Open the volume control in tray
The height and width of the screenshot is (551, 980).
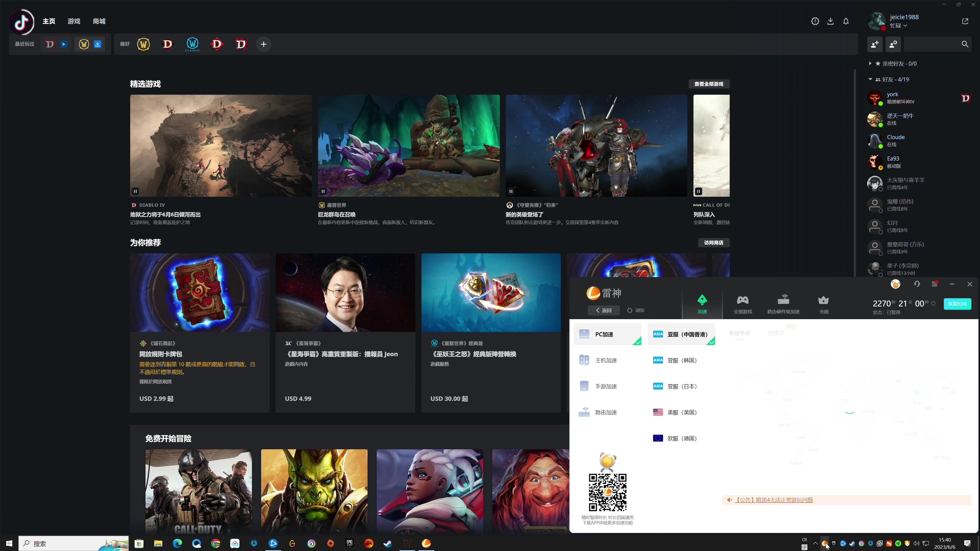(916, 543)
